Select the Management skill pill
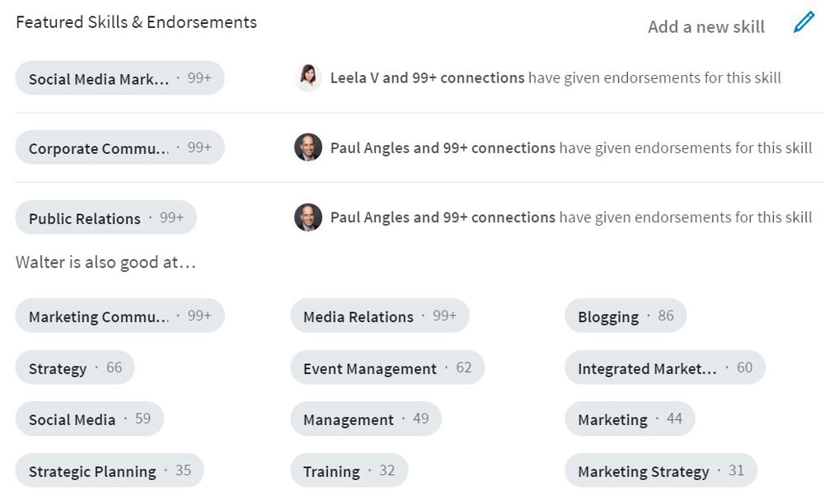 pyautogui.click(x=365, y=419)
